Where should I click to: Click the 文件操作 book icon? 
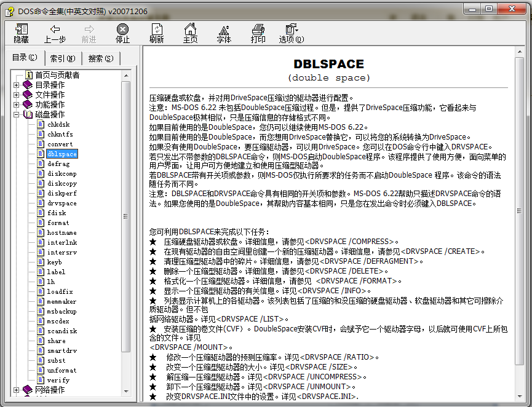[28, 95]
